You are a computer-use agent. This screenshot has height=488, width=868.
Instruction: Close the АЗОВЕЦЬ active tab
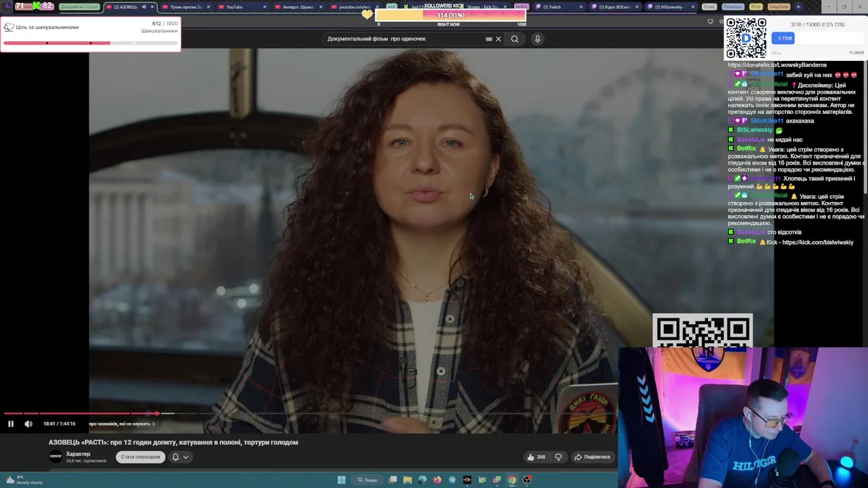click(152, 7)
